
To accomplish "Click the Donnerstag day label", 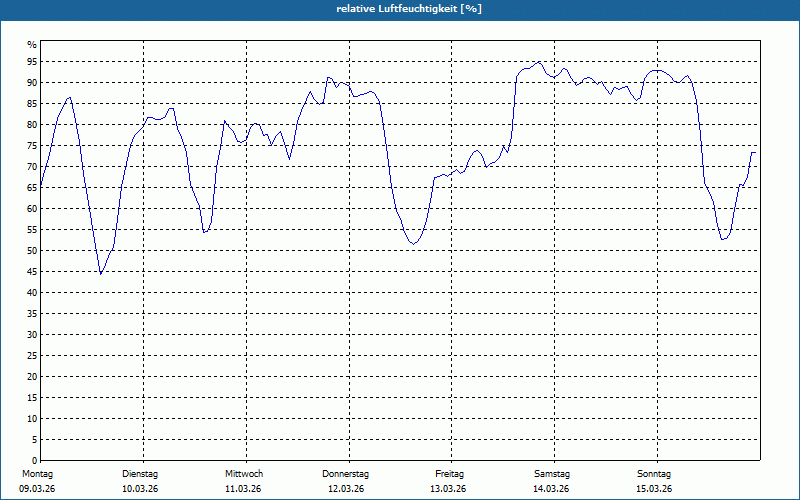I will [x=345, y=474].
